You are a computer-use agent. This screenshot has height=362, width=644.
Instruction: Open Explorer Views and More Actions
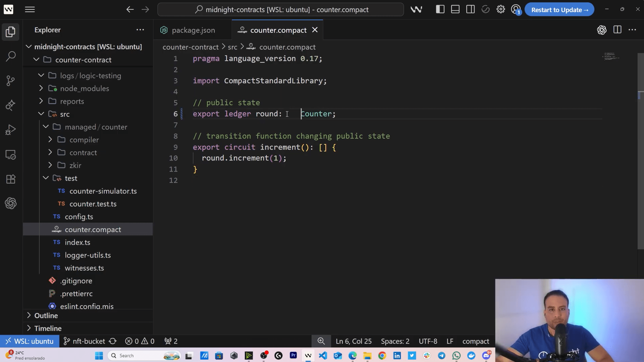pos(140,30)
